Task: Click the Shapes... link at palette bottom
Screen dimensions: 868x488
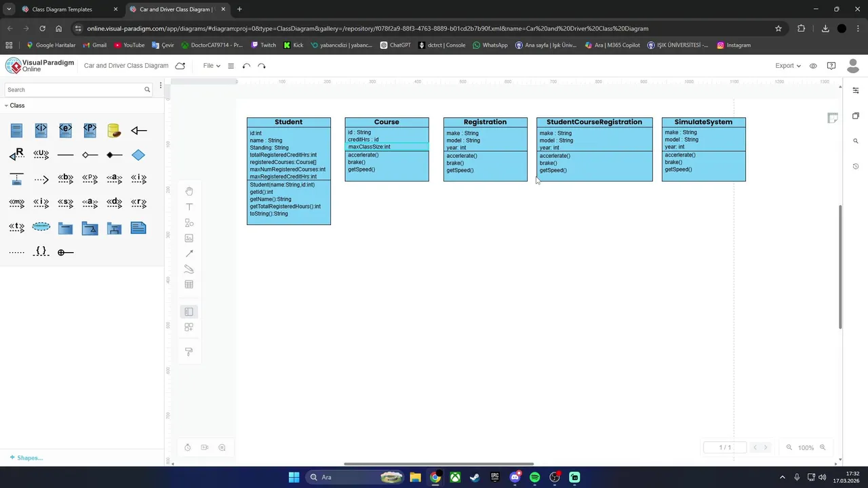Action: click(x=26, y=458)
